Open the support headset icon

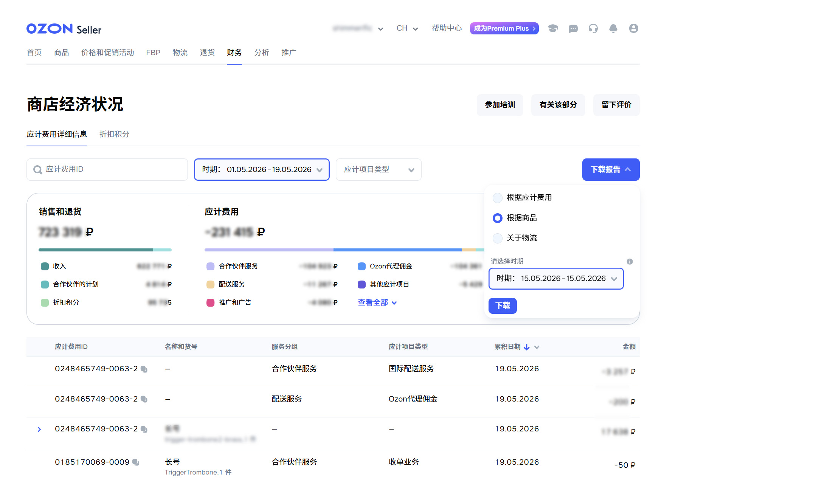coord(593,28)
